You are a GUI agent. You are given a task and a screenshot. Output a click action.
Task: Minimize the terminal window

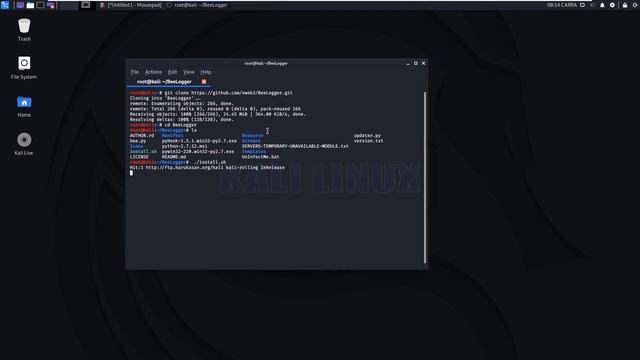click(408, 64)
